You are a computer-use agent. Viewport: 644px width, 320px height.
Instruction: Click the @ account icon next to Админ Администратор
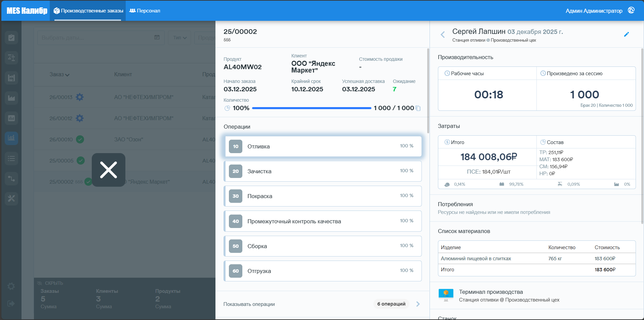[631, 10]
